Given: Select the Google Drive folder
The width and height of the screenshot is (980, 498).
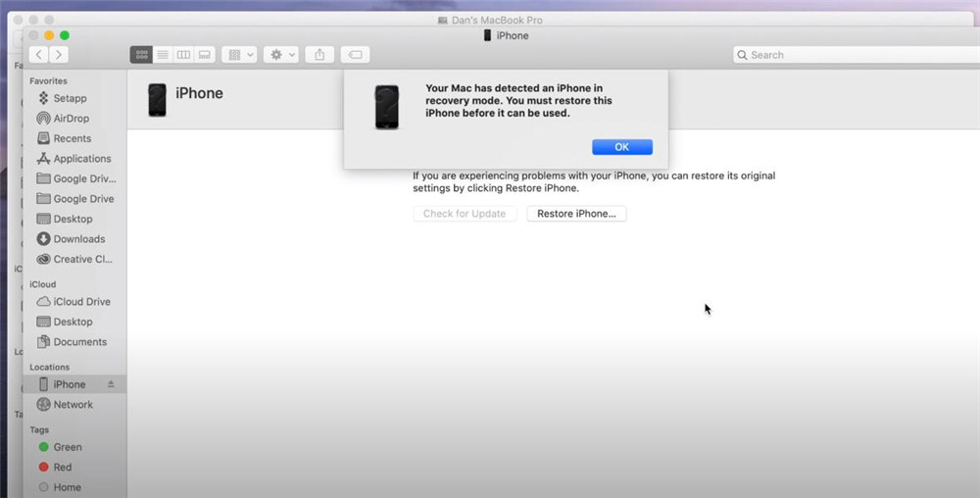Looking at the screenshot, I should (75, 198).
